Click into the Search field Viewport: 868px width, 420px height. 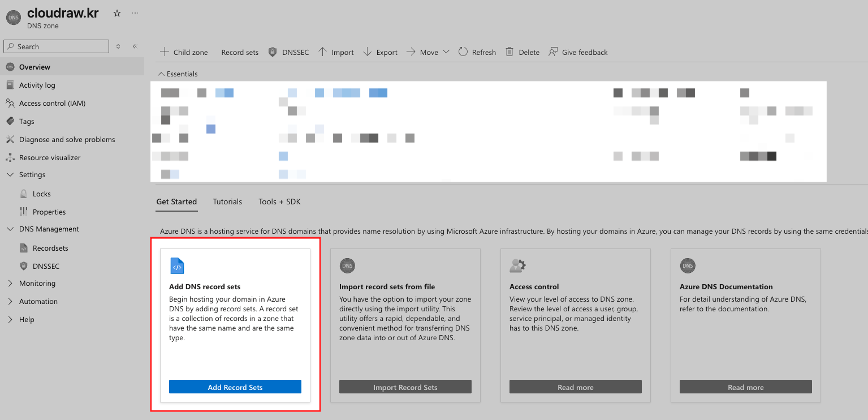(56, 46)
